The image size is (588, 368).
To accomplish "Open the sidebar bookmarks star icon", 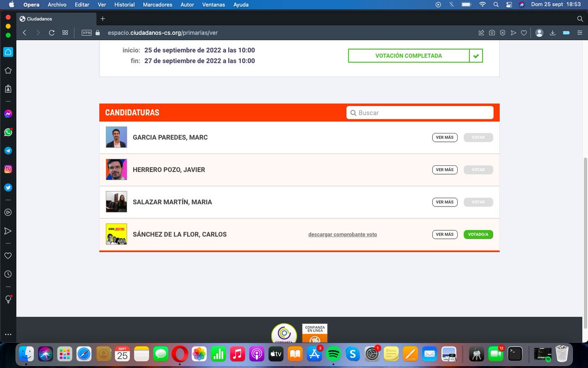I will click(x=8, y=70).
